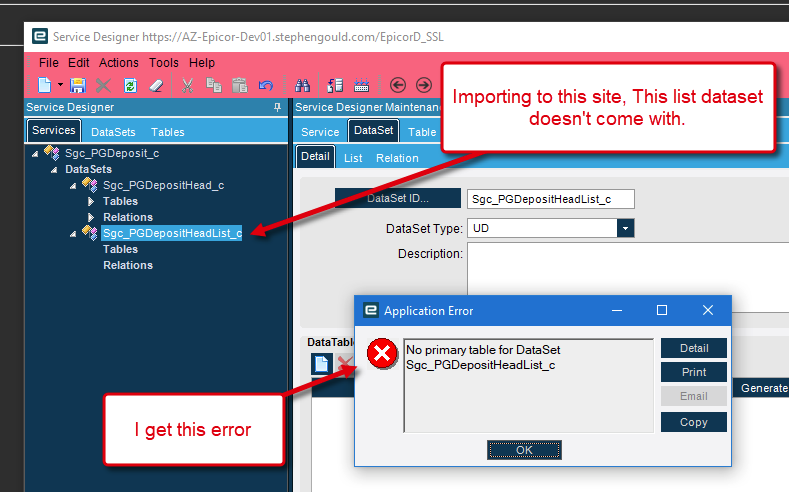
Task: Select Sgc_PGDepositHead_c dataset in tree
Action: pyautogui.click(x=164, y=186)
